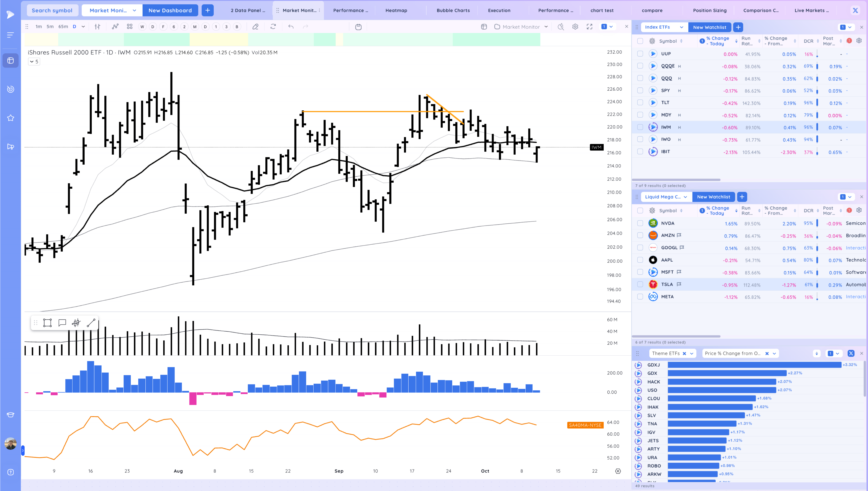
Task: Open the Market Monitor layout dropdown
Action: pyautogui.click(x=546, y=27)
